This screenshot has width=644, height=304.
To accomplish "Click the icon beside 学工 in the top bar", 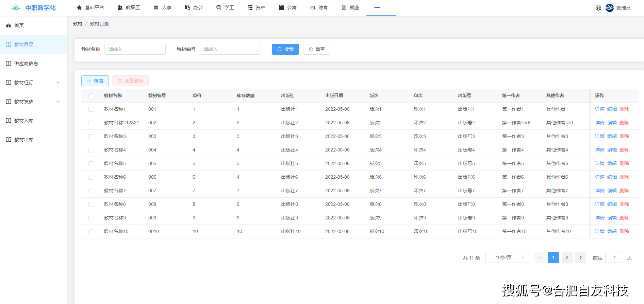I will 219,7.
